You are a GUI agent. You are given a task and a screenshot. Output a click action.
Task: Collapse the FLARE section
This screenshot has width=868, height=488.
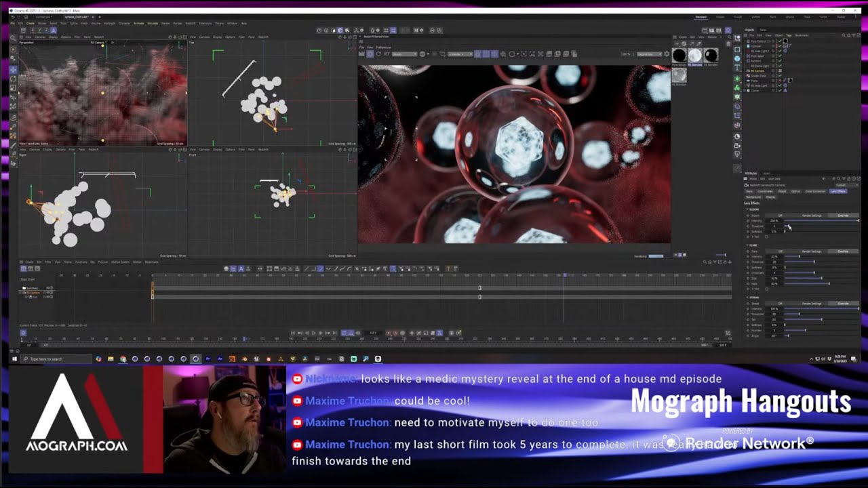pos(747,245)
